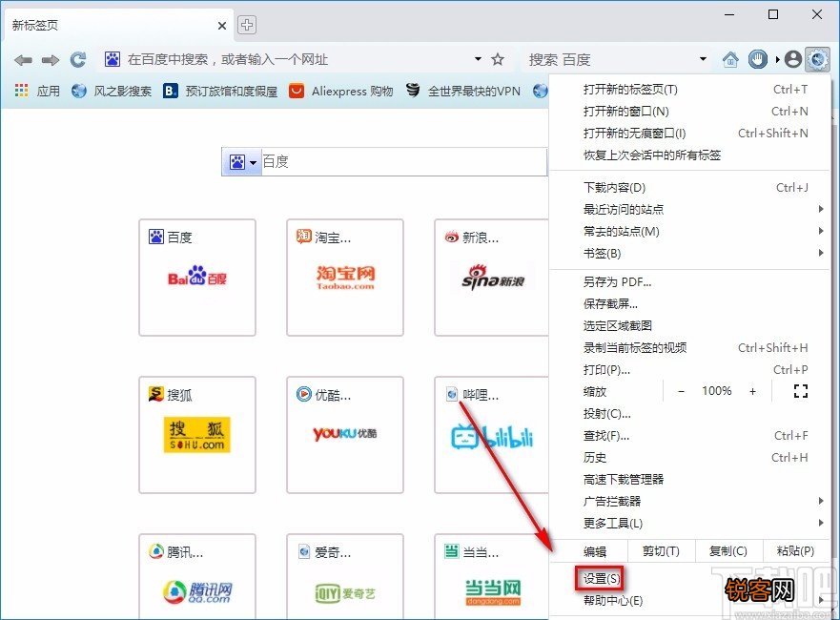The height and width of the screenshot is (620, 840).
Task: Open the 新浪 speed dial tile
Action: click(492, 278)
